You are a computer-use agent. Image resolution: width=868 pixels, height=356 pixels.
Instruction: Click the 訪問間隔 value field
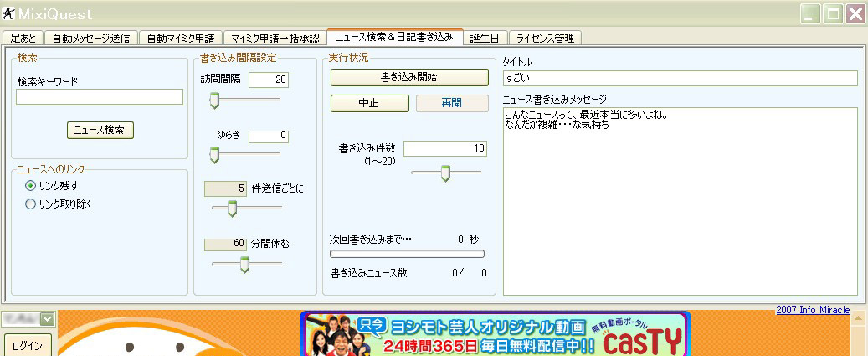click(269, 80)
